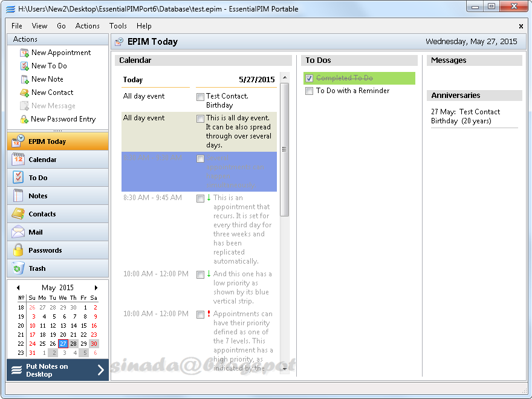Click New Note action link
Image resolution: width=532 pixels, height=399 pixels.
tap(47, 79)
